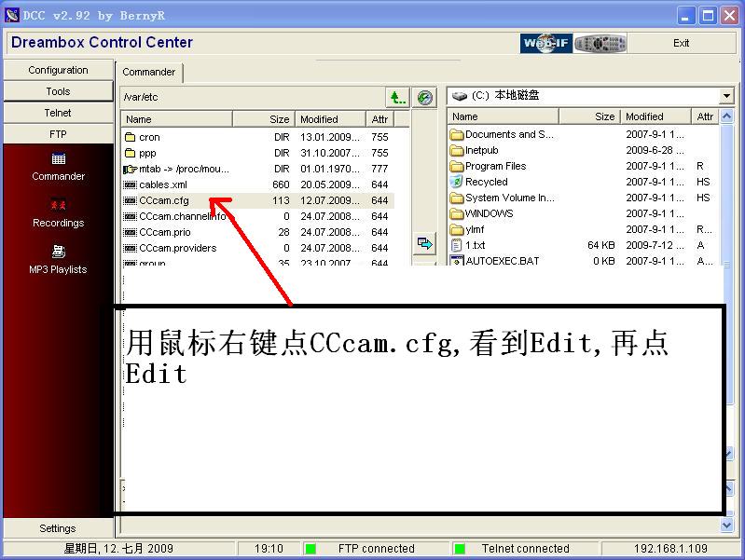Sort local files by Modified column
The image size is (745, 560).
(x=655, y=116)
